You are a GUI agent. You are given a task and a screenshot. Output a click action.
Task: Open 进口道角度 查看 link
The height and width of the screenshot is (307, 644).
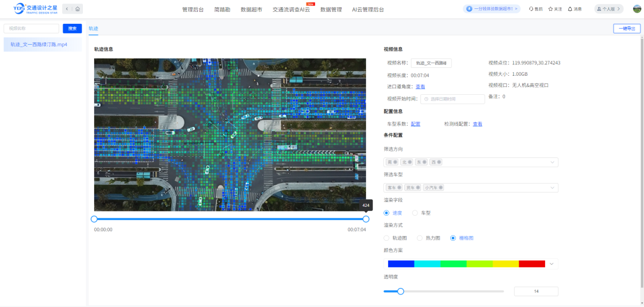420,86
